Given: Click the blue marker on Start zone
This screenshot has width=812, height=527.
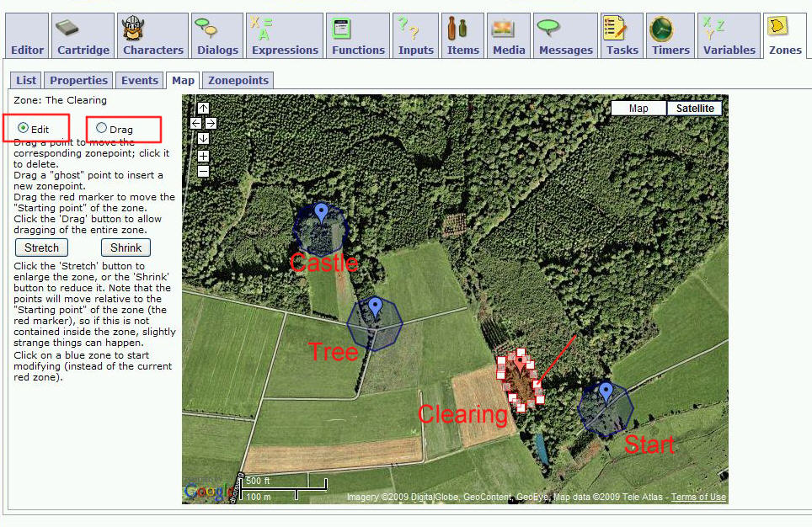Looking at the screenshot, I should coord(606,391).
